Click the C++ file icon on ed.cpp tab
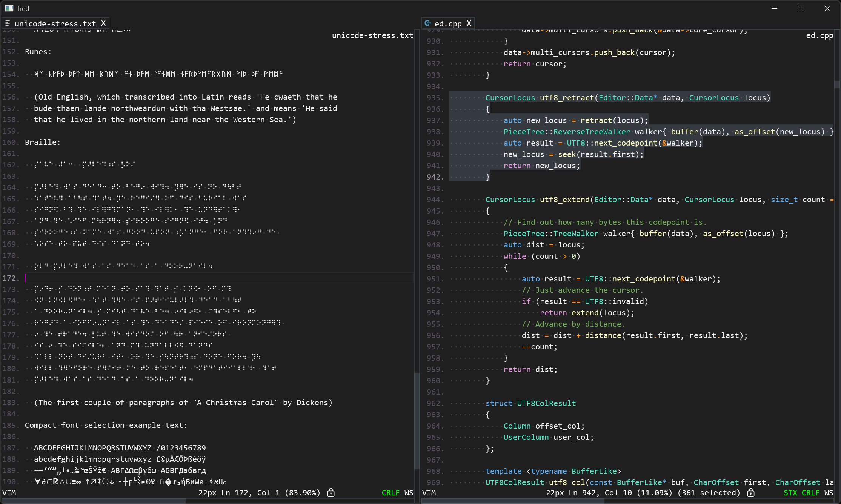The width and height of the screenshot is (841, 504). 428,23
